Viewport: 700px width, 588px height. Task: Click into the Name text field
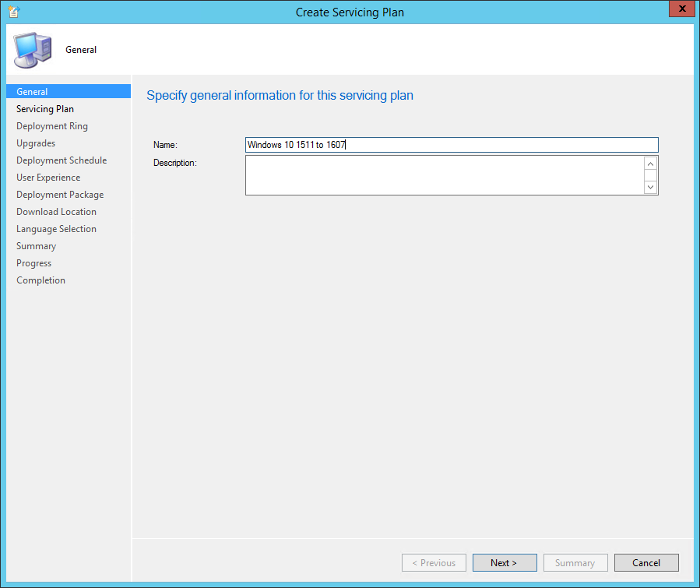click(x=452, y=145)
